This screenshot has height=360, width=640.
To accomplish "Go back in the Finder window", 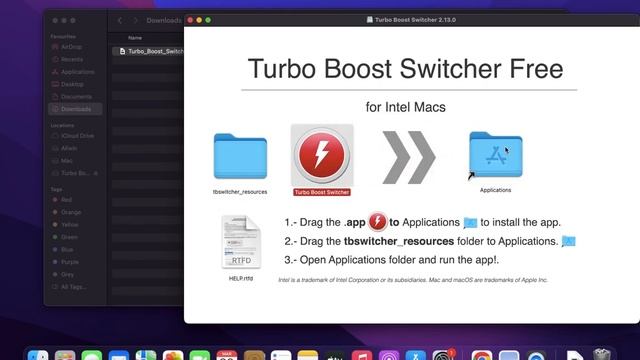I will 120,20.
